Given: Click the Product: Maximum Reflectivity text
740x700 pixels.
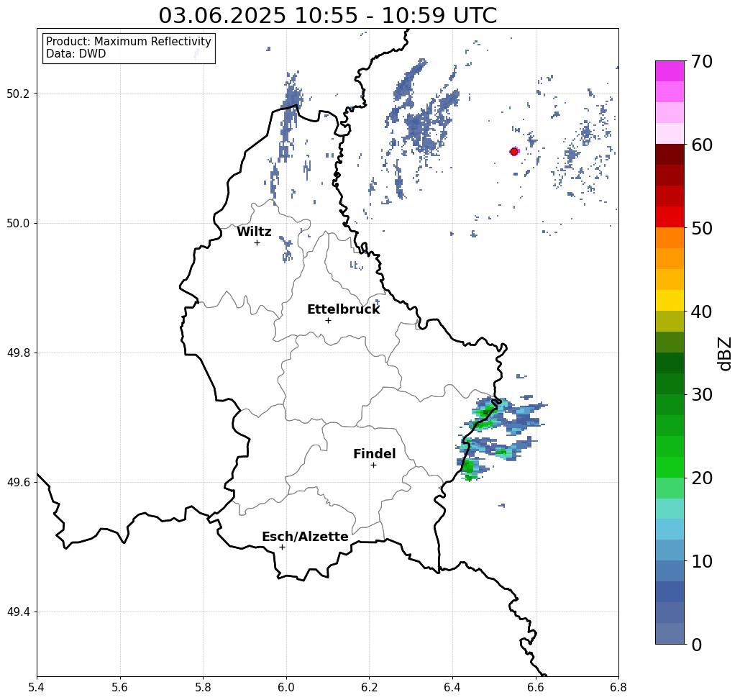Looking at the screenshot, I should point(128,42).
